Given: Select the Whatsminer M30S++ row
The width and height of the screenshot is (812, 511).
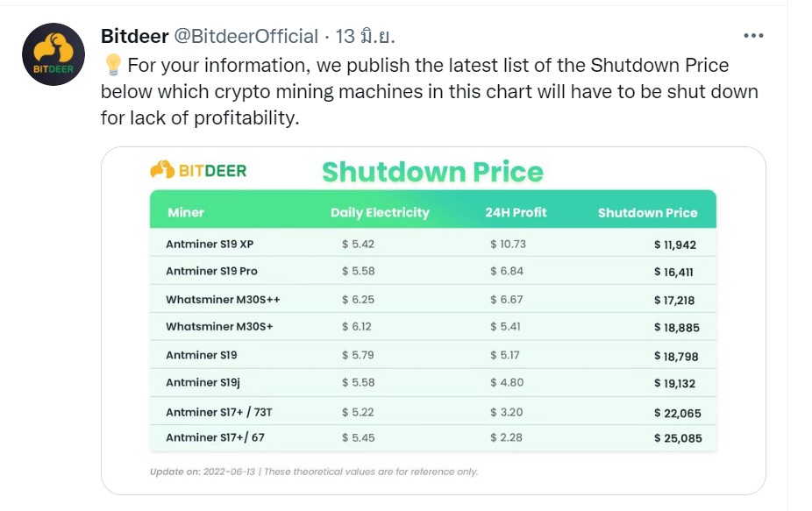Looking at the screenshot, I should tap(433, 299).
